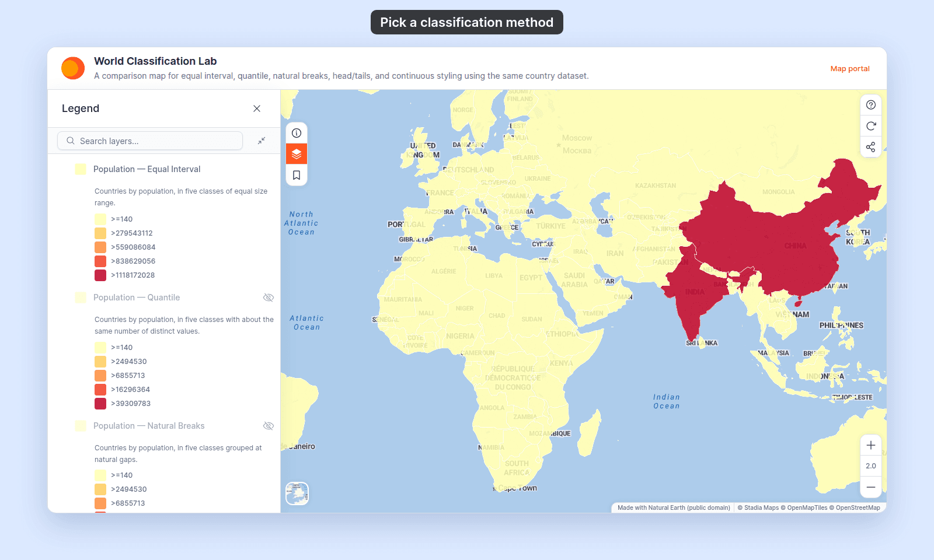The width and height of the screenshot is (934, 560).
Task: Open the help question mark icon
Action: pyautogui.click(x=871, y=105)
